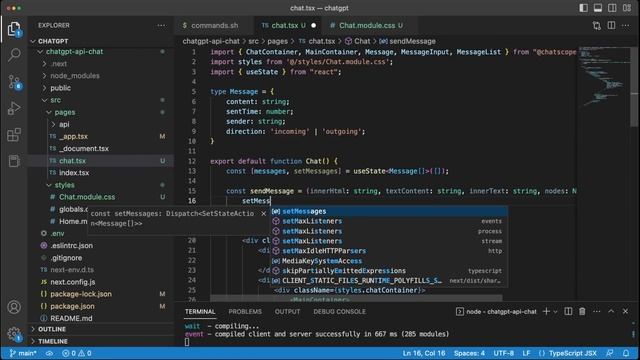640x360 pixels.
Task: Switch to the Chat.module.css tab
Action: click(x=366, y=25)
